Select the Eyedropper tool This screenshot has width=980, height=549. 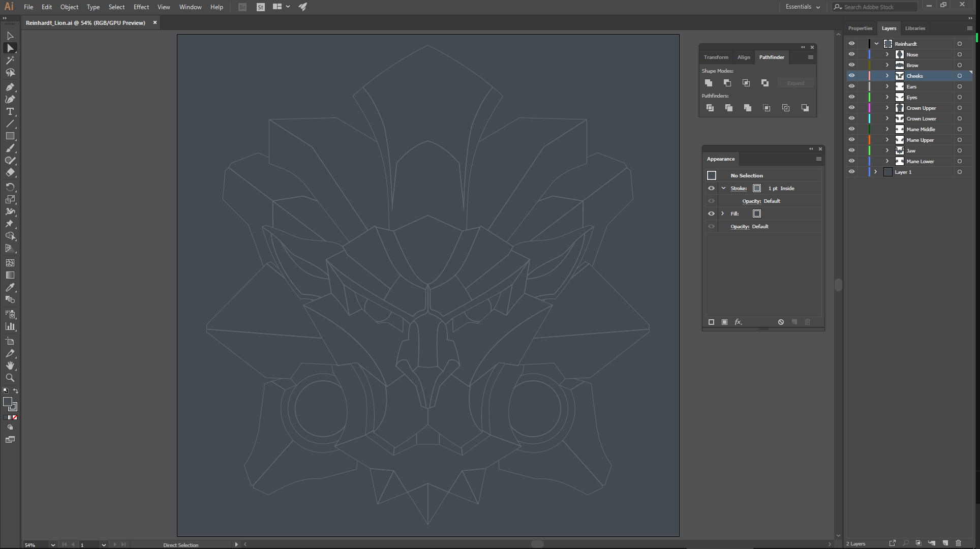point(10,287)
